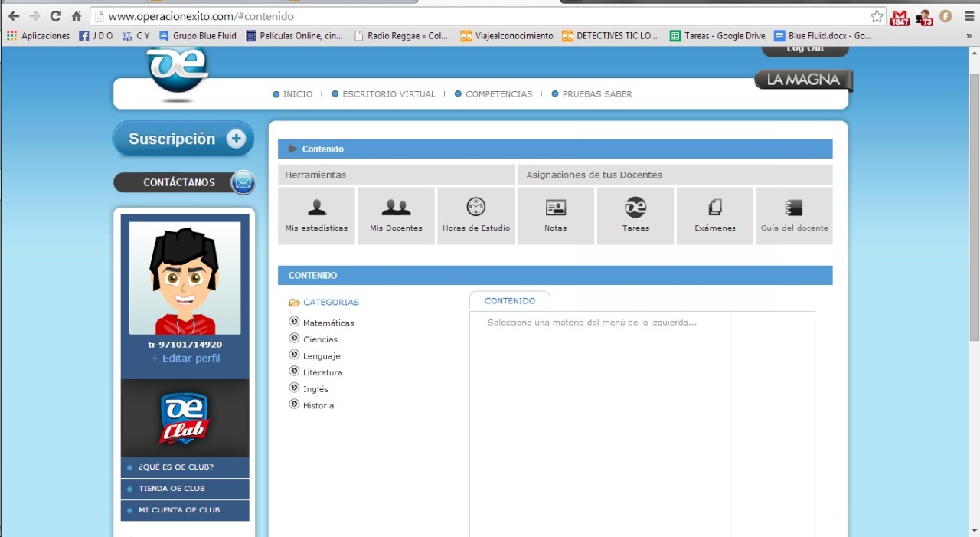Open Mis estadísticas tool icon
Screen dimensions: 980x537
tap(317, 208)
